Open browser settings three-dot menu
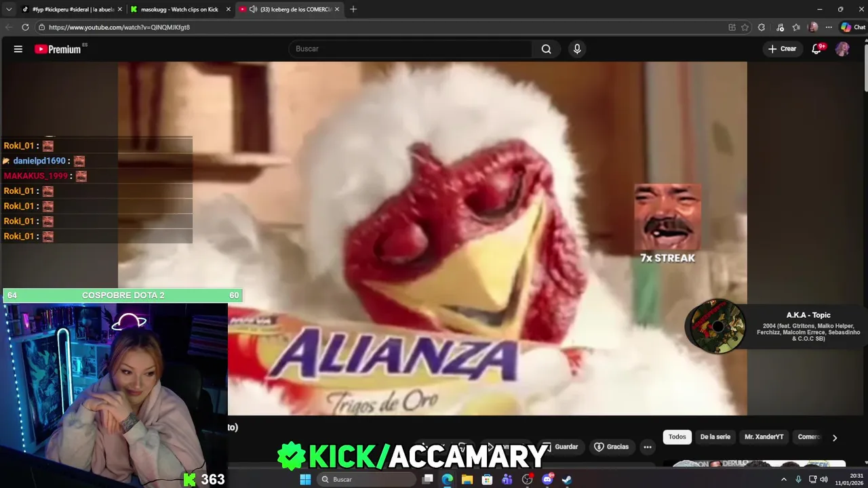Image resolution: width=868 pixels, height=488 pixels. [829, 27]
